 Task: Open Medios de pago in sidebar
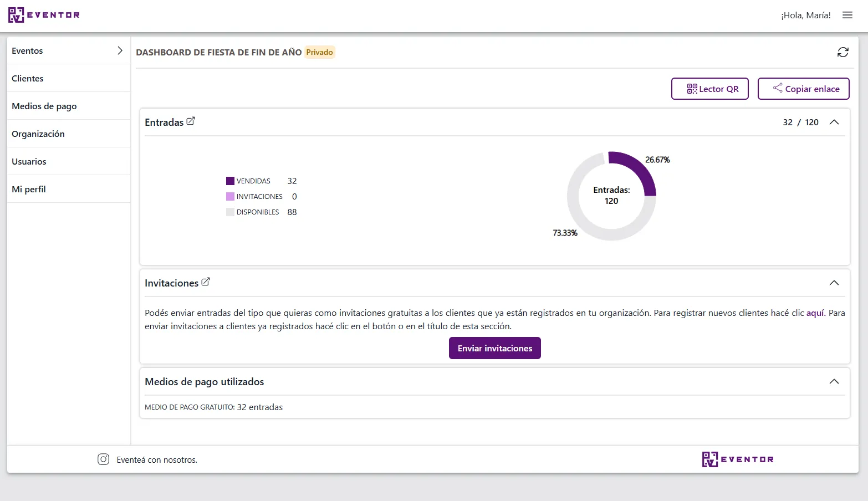tap(69, 106)
